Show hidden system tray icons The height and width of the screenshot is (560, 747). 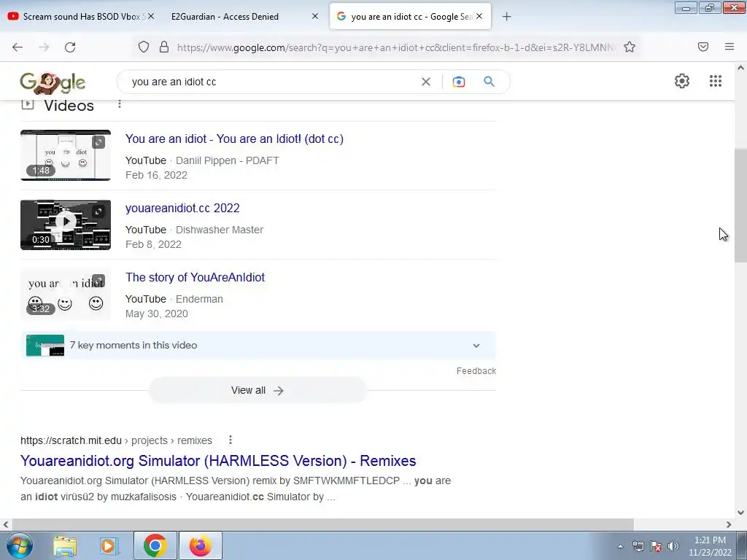[x=620, y=546]
